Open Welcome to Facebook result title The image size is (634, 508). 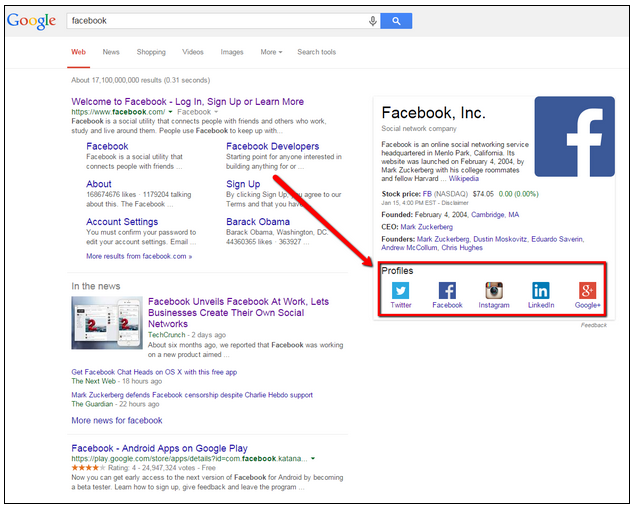click(188, 102)
